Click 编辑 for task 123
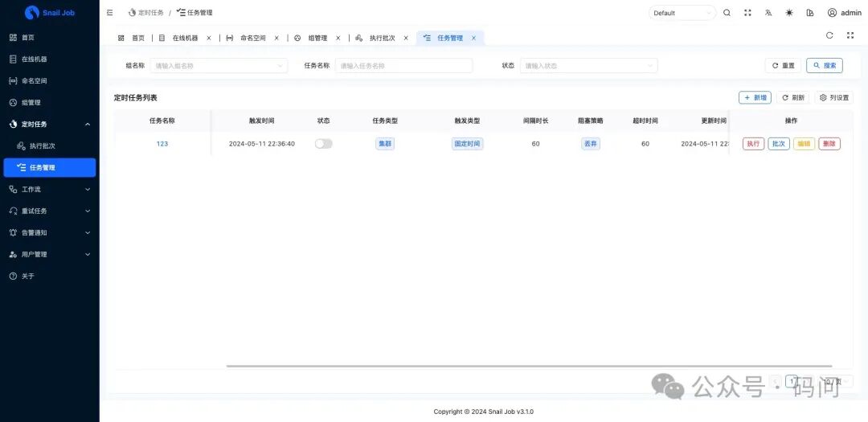This screenshot has height=422, width=868. 804,143
